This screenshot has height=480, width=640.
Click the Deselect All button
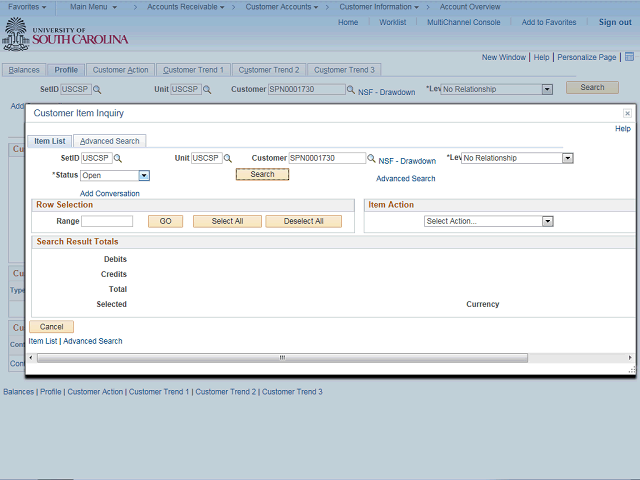pyautogui.click(x=304, y=221)
